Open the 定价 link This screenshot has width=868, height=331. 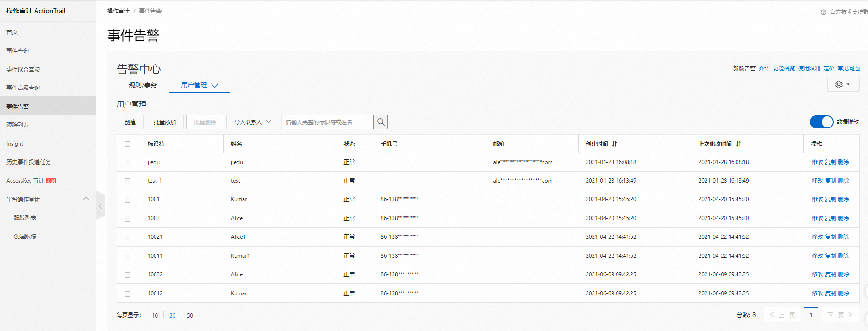(829, 69)
